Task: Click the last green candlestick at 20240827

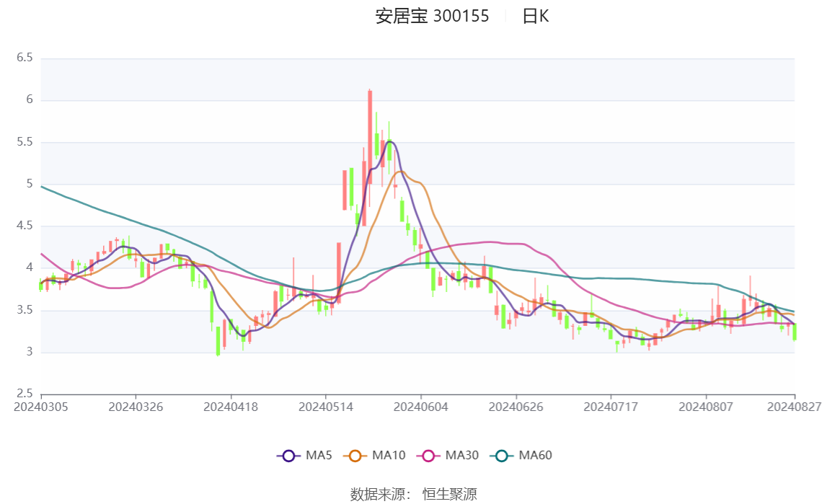Action: [x=795, y=332]
